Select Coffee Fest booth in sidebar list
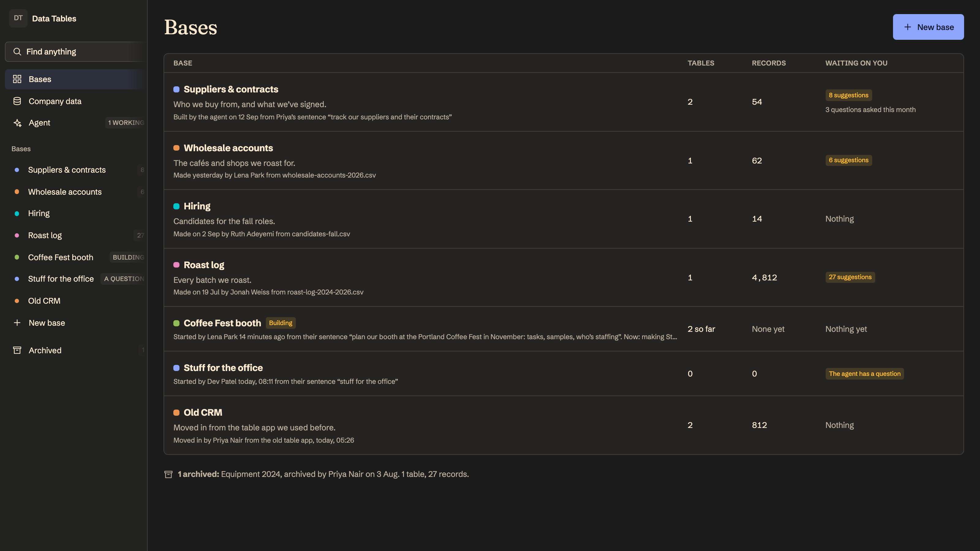Screen dimensions: 980x551 tap(76, 257)
